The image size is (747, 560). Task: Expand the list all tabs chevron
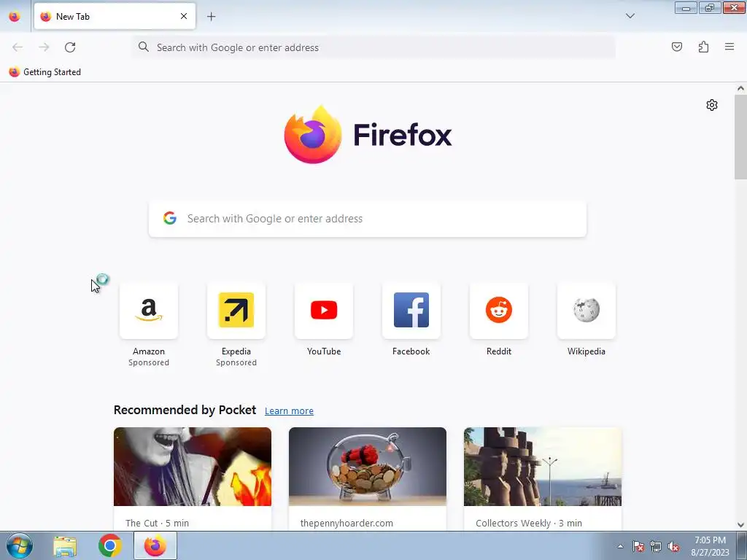(x=630, y=16)
